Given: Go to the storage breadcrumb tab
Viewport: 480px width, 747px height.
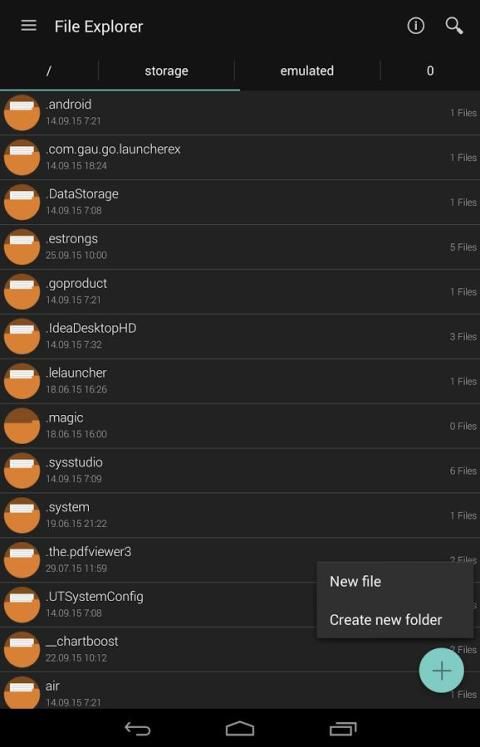Looking at the screenshot, I should pos(166,71).
